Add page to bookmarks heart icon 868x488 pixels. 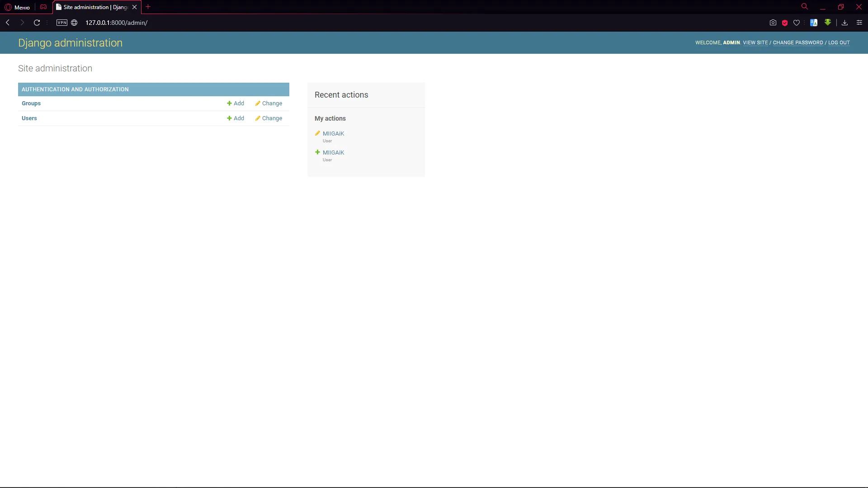[x=797, y=23]
